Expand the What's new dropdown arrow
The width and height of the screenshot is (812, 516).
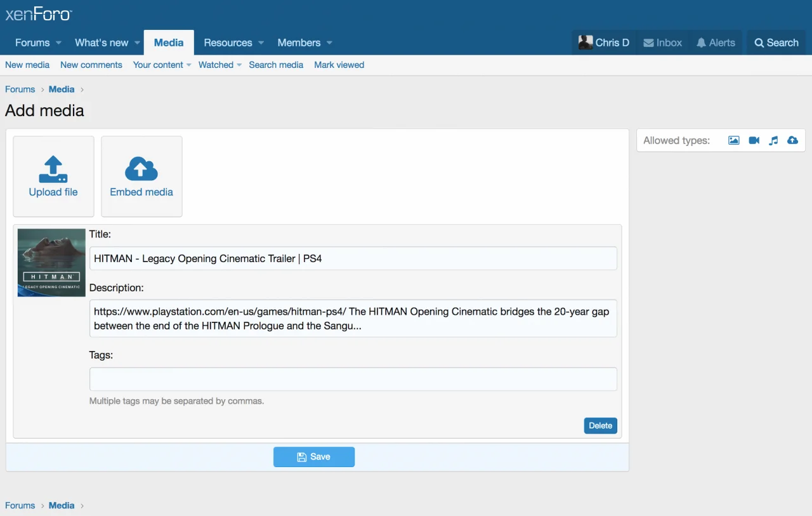(x=137, y=43)
